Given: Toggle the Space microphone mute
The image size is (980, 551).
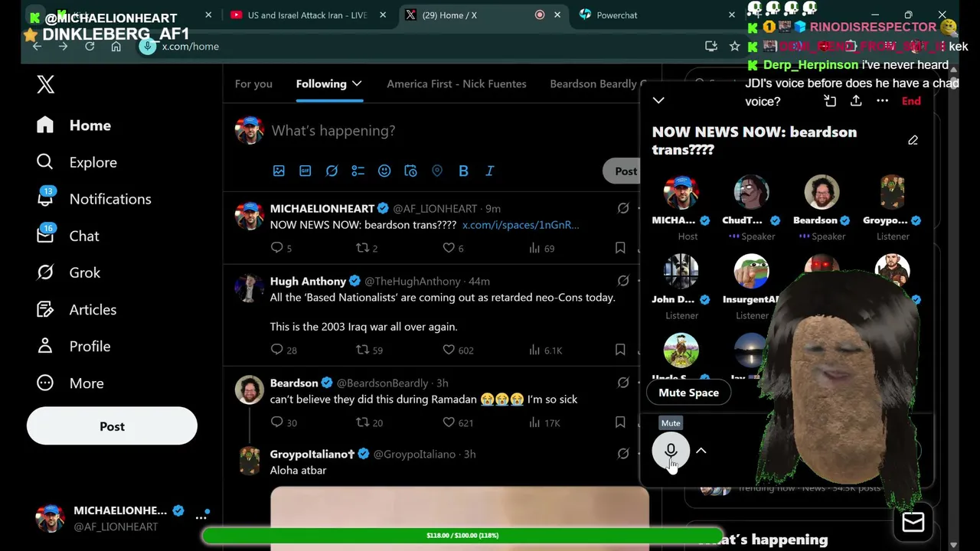Looking at the screenshot, I should [671, 451].
